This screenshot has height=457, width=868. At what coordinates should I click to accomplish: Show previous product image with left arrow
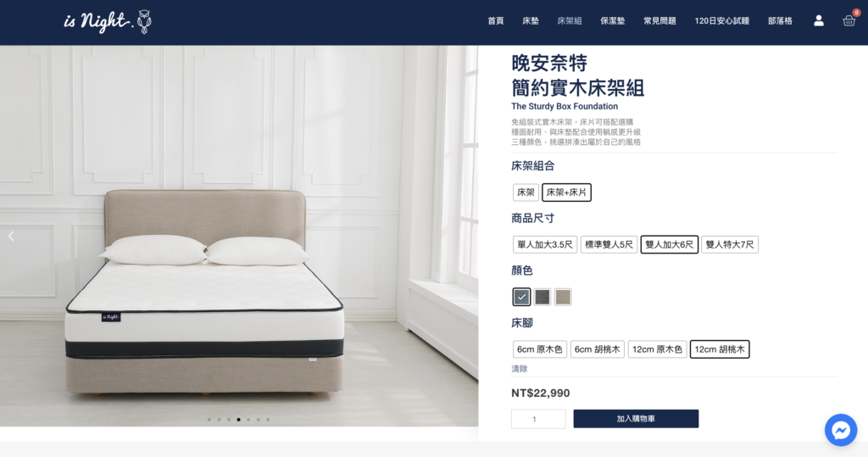click(x=11, y=237)
